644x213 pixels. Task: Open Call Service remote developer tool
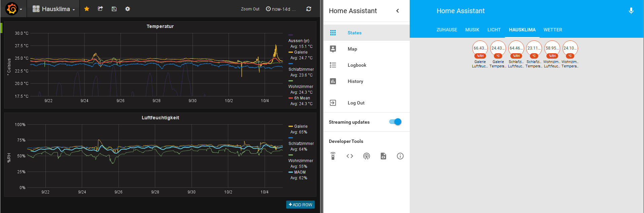click(x=333, y=156)
